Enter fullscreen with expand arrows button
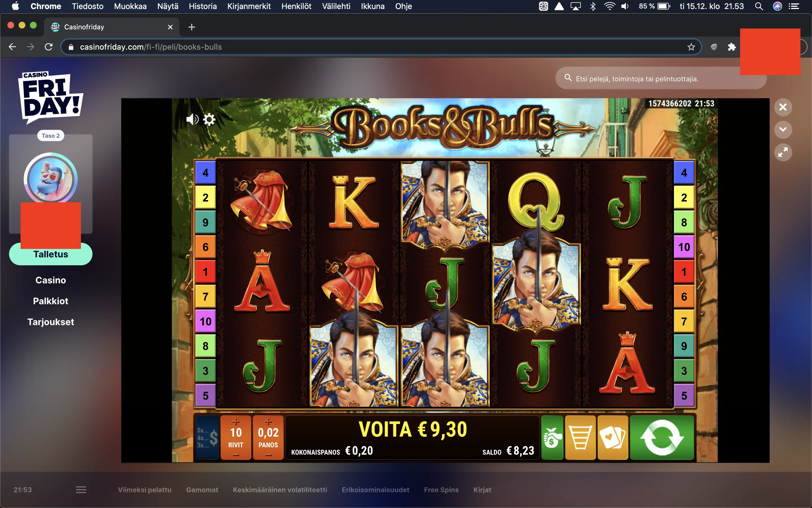The image size is (812, 508). (783, 152)
